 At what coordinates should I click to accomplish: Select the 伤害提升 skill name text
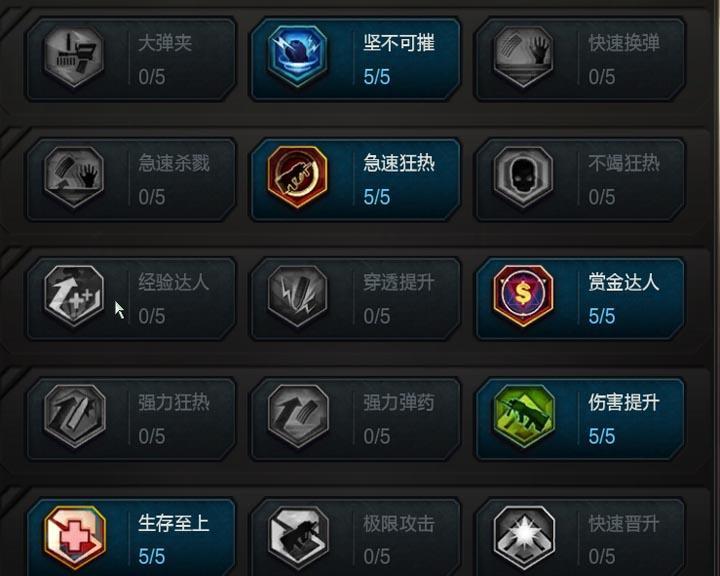tap(624, 403)
